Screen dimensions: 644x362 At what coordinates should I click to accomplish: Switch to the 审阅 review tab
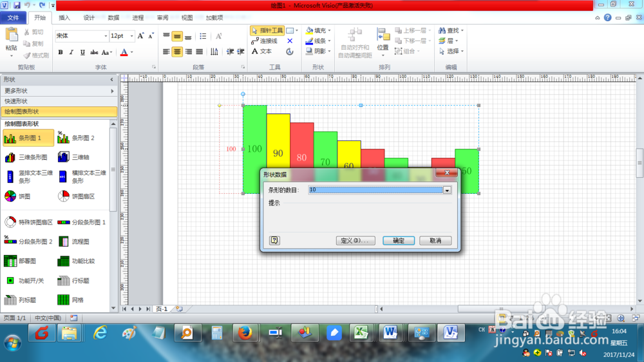[162, 17]
